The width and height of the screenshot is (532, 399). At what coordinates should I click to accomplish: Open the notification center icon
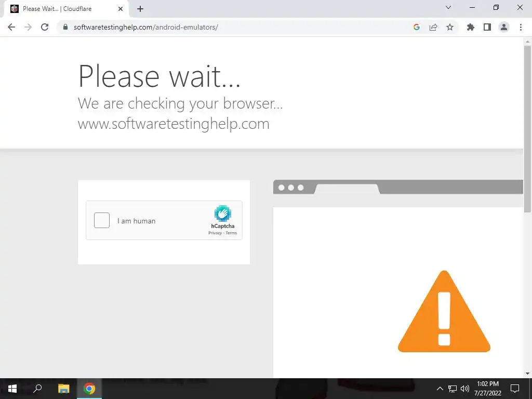click(x=515, y=389)
